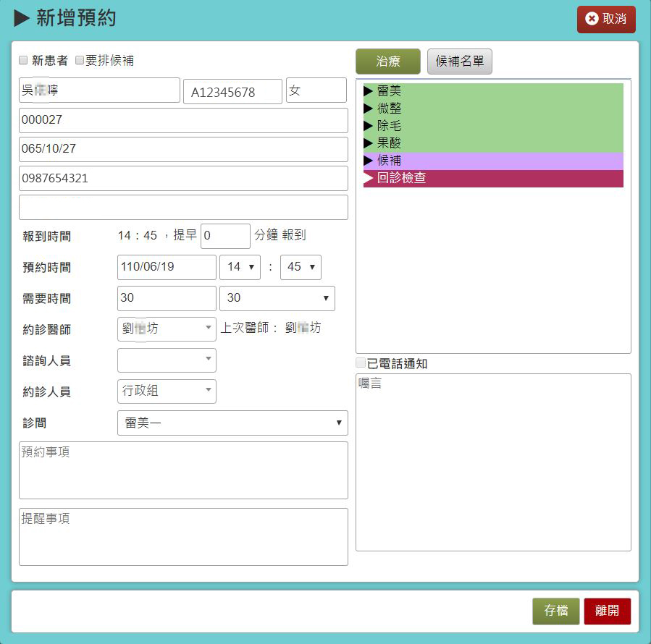
Task: Open the 約診醫師 doctor dropdown
Action: tap(167, 329)
